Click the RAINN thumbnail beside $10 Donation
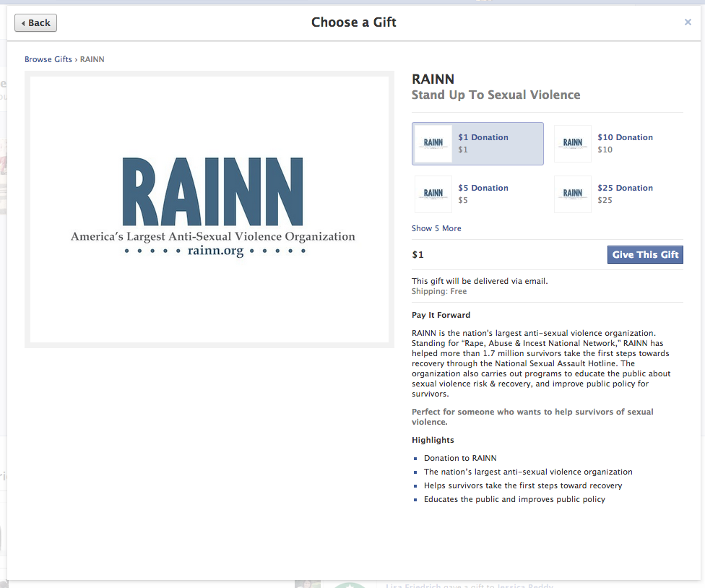 [x=572, y=144]
